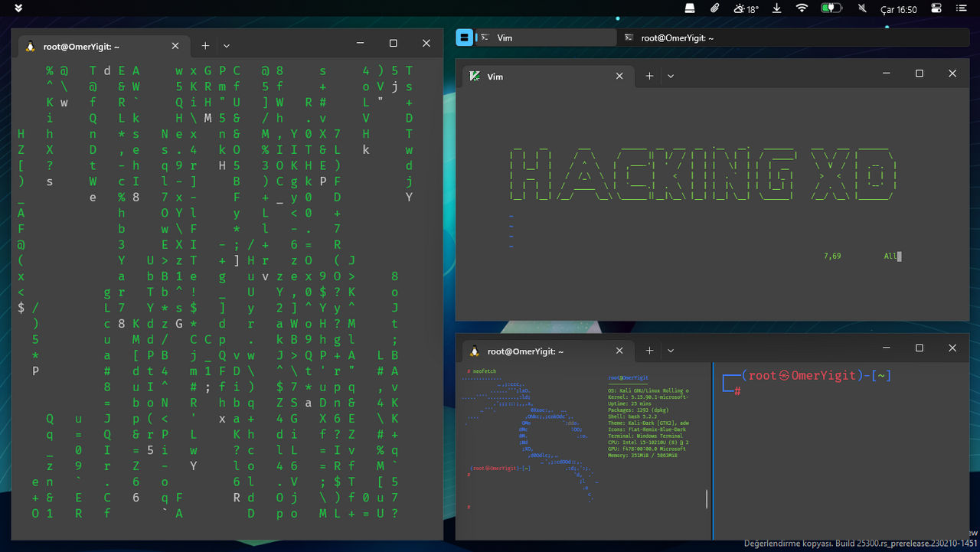The width and height of the screenshot is (980, 552).
Task: Click the printer icon in the status bar
Action: [x=688, y=9]
